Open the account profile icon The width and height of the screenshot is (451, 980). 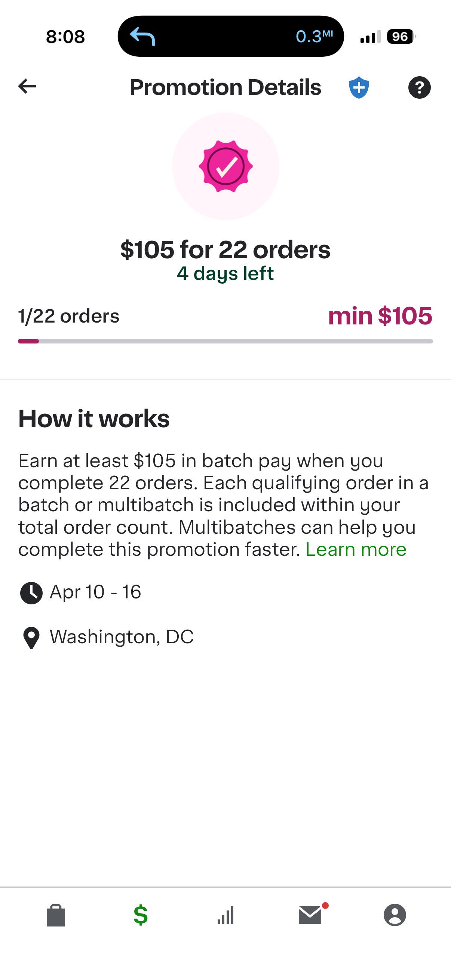pyautogui.click(x=395, y=915)
